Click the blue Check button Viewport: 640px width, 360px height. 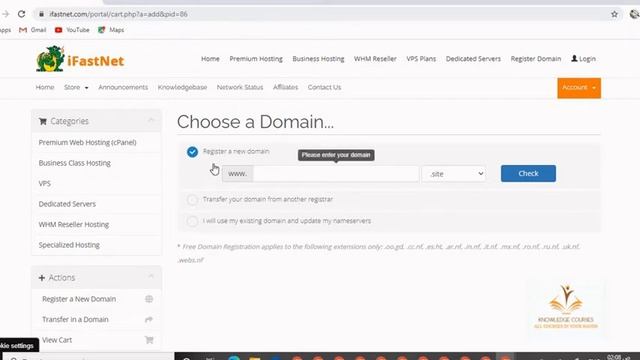pos(528,173)
